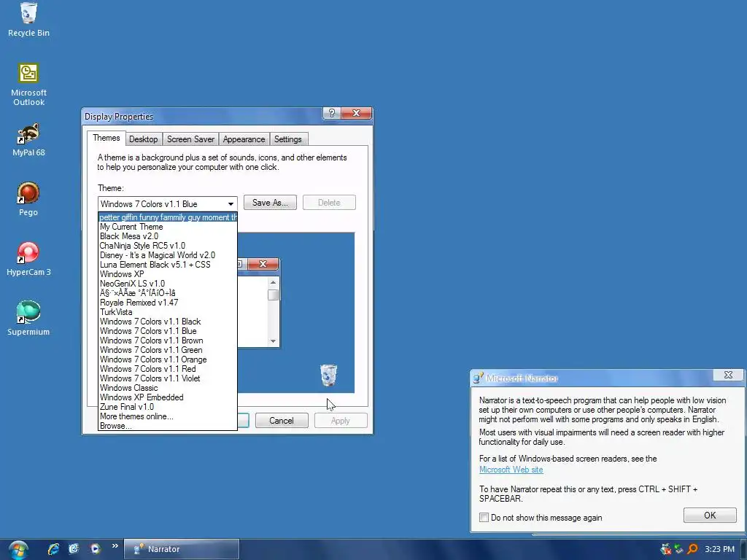Select the Supermium desktop shortcut

point(28,318)
